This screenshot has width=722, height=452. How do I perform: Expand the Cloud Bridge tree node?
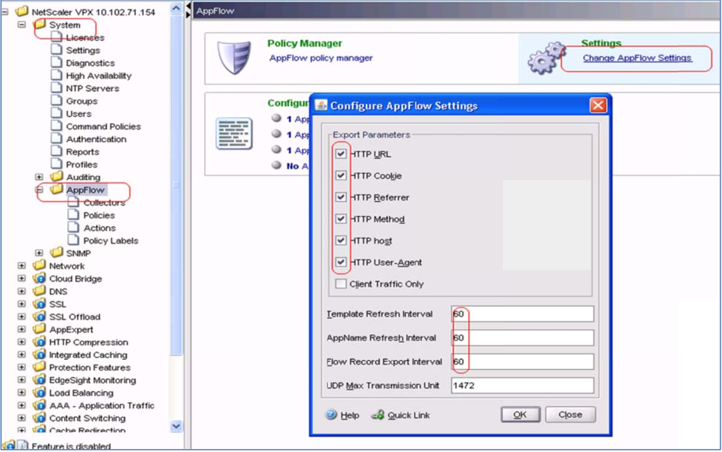pos(22,278)
